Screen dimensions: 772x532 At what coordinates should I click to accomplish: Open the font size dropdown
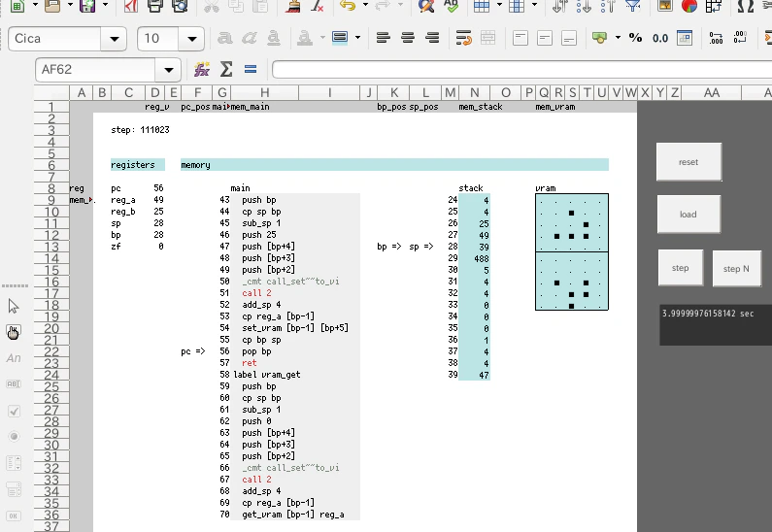191,39
